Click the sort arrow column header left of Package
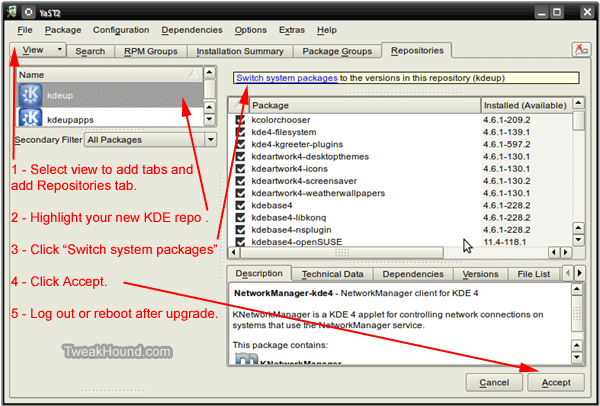Viewport: 600px width, 406px height. pyautogui.click(x=239, y=105)
